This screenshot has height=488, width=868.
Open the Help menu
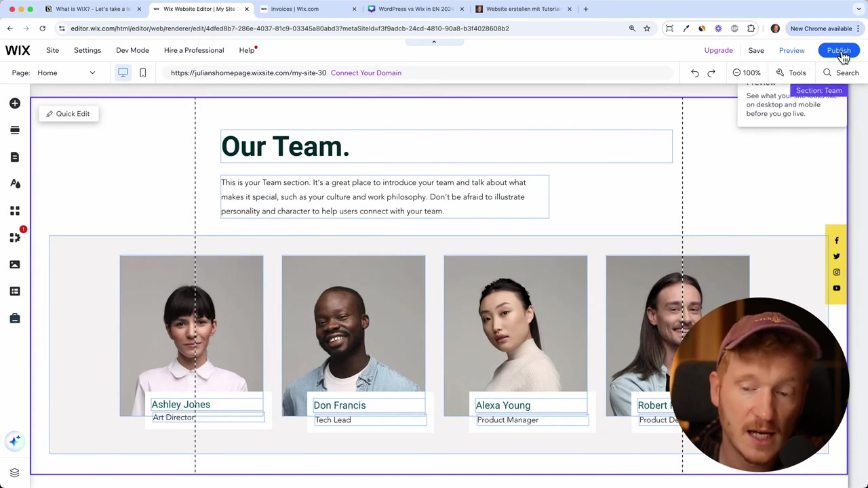click(x=247, y=50)
